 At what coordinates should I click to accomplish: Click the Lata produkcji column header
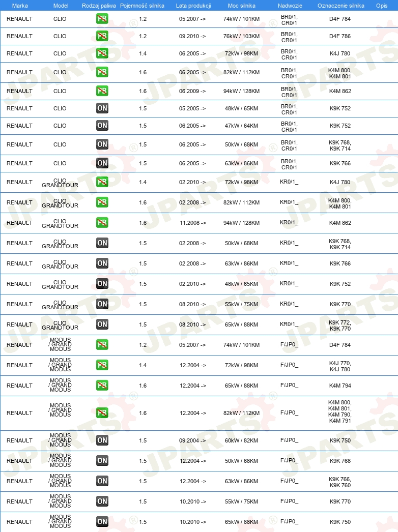point(193,6)
